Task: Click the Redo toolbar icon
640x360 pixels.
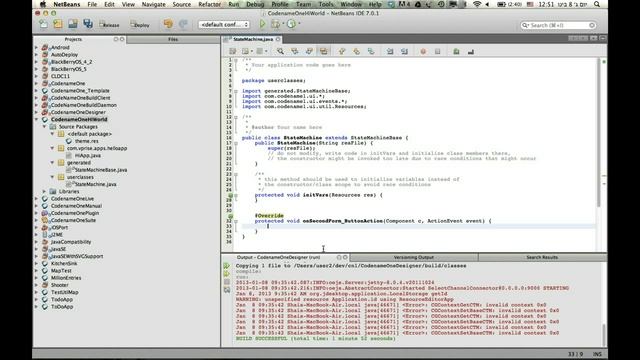Action: point(183,24)
